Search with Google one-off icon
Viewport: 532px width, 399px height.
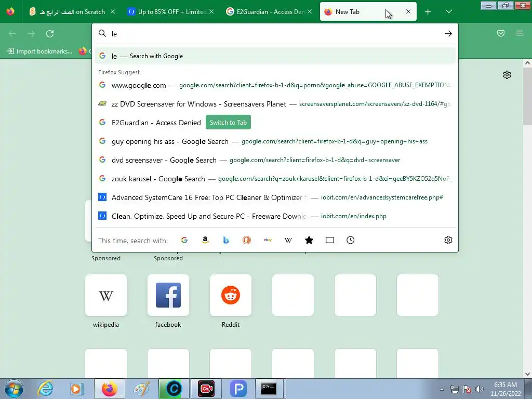(184, 240)
